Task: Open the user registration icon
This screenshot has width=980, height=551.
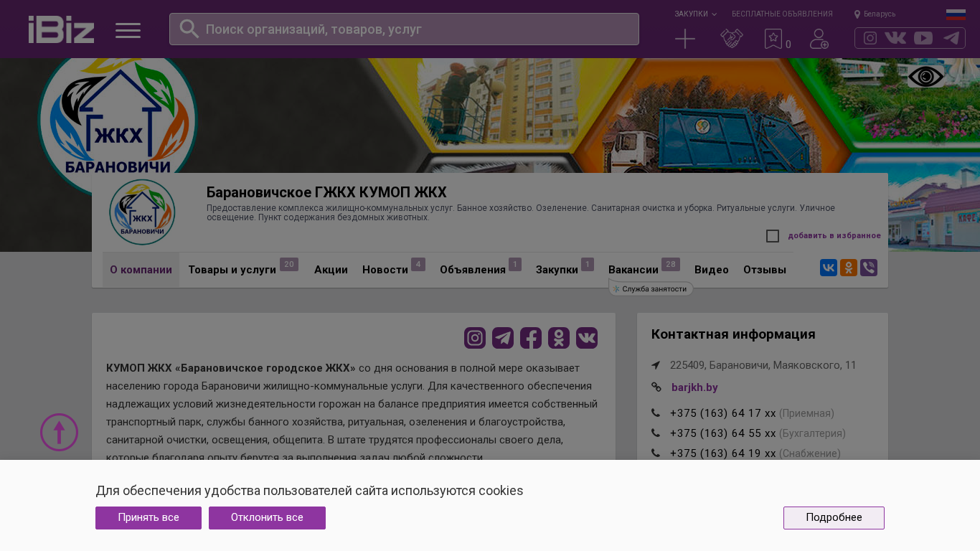Action: coord(819,39)
